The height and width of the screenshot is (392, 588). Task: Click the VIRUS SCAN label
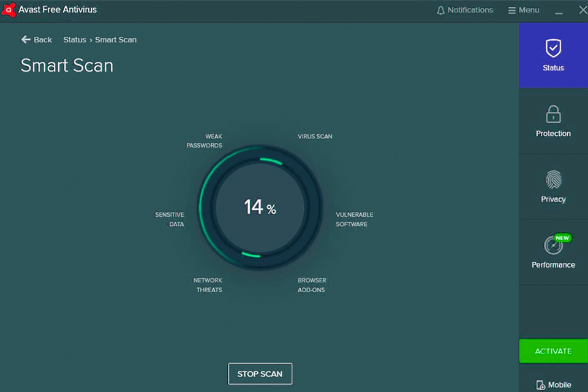tap(314, 136)
